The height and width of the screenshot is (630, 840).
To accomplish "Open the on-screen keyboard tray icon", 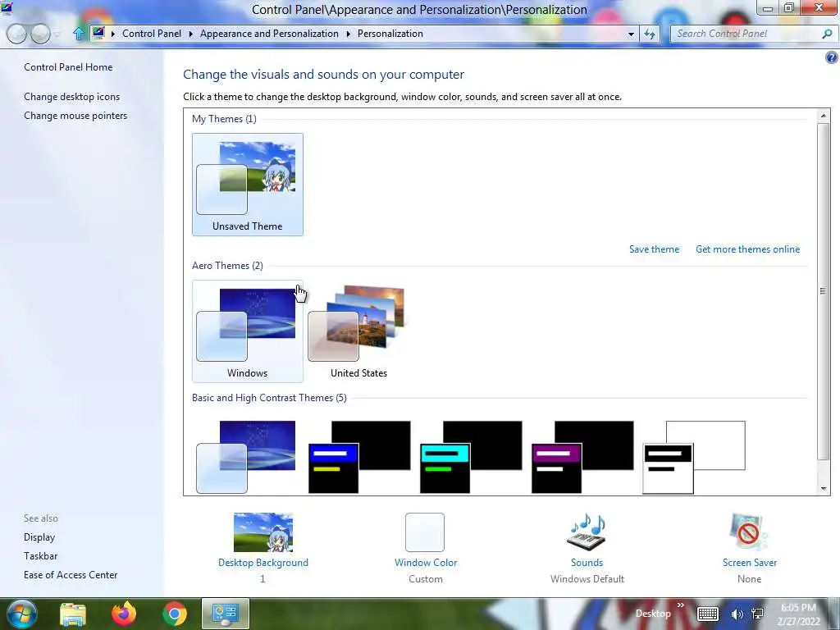I will tap(708, 614).
